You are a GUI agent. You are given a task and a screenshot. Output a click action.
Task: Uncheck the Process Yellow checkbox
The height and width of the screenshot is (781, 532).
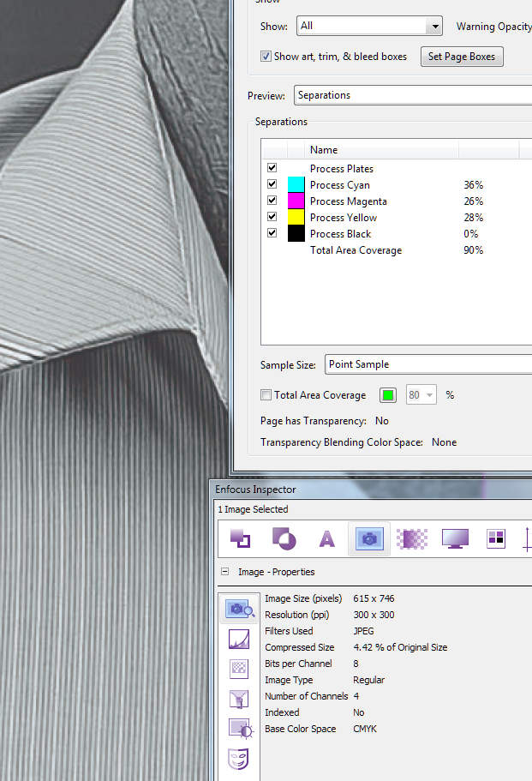pyautogui.click(x=272, y=217)
